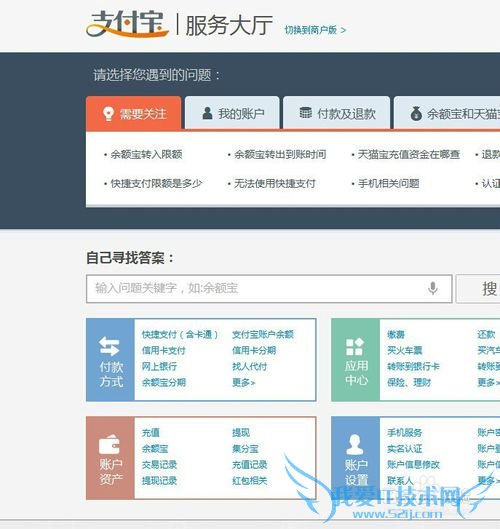Open 手机相关问题 link

(x=388, y=184)
